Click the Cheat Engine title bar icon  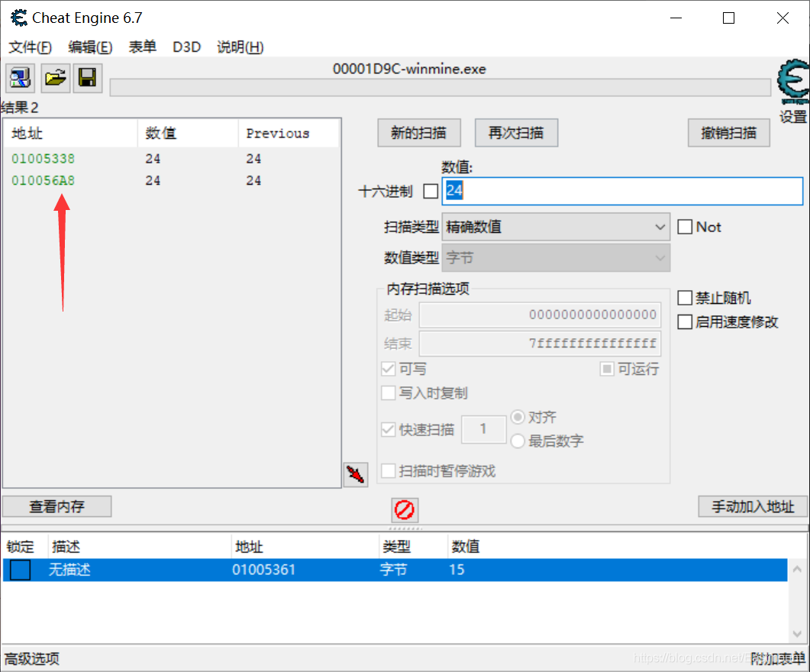click(x=19, y=18)
